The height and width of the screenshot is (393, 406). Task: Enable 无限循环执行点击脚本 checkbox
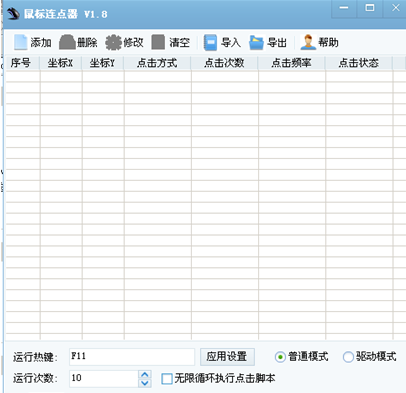pos(167,379)
